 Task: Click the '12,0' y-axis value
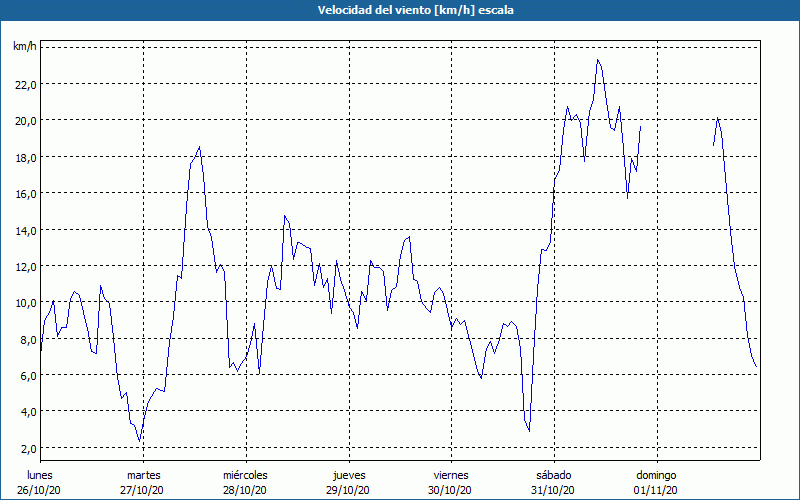[26, 266]
